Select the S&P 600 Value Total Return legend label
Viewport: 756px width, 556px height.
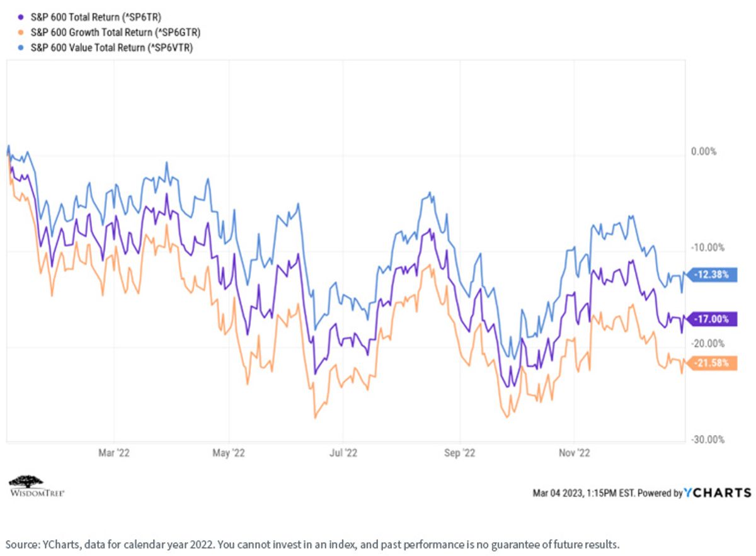pyautogui.click(x=112, y=47)
